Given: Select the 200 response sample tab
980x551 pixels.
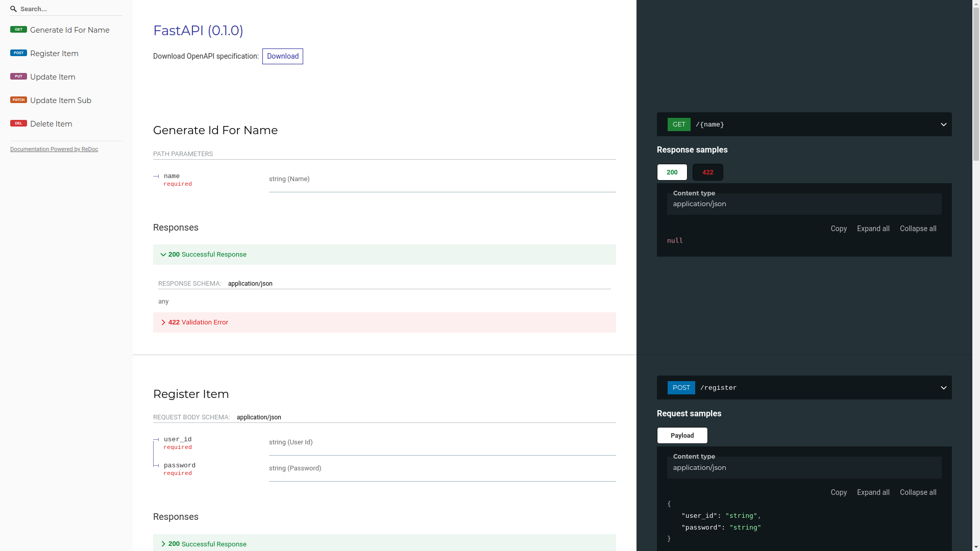Looking at the screenshot, I should click(x=672, y=172).
